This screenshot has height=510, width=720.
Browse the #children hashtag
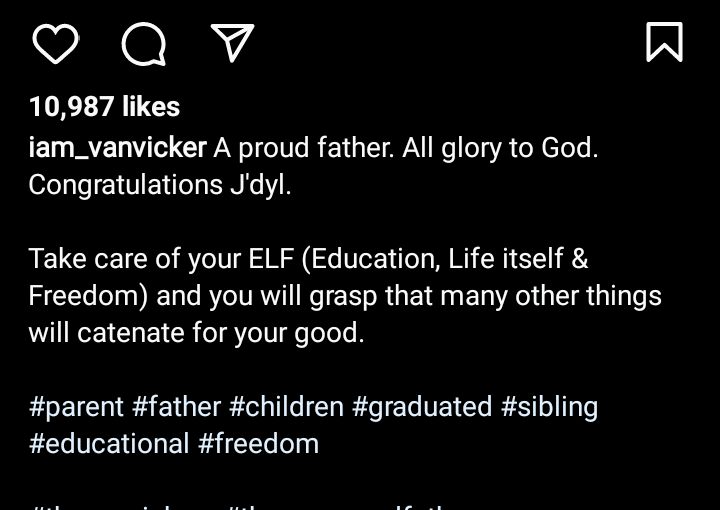click(286, 407)
